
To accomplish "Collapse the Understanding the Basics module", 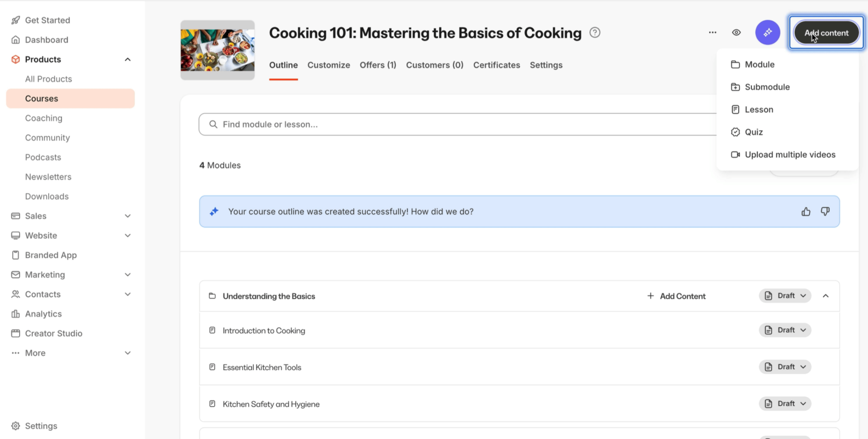I will click(x=826, y=296).
